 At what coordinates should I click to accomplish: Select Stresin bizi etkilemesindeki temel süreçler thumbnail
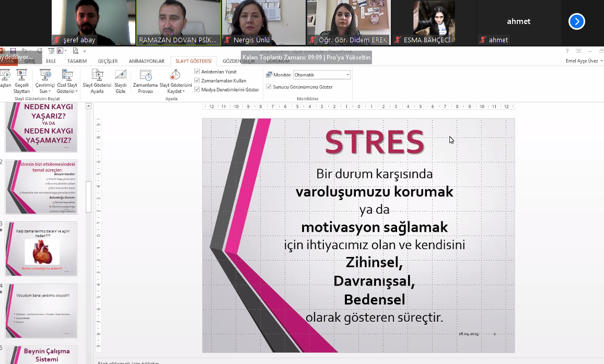(x=41, y=187)
